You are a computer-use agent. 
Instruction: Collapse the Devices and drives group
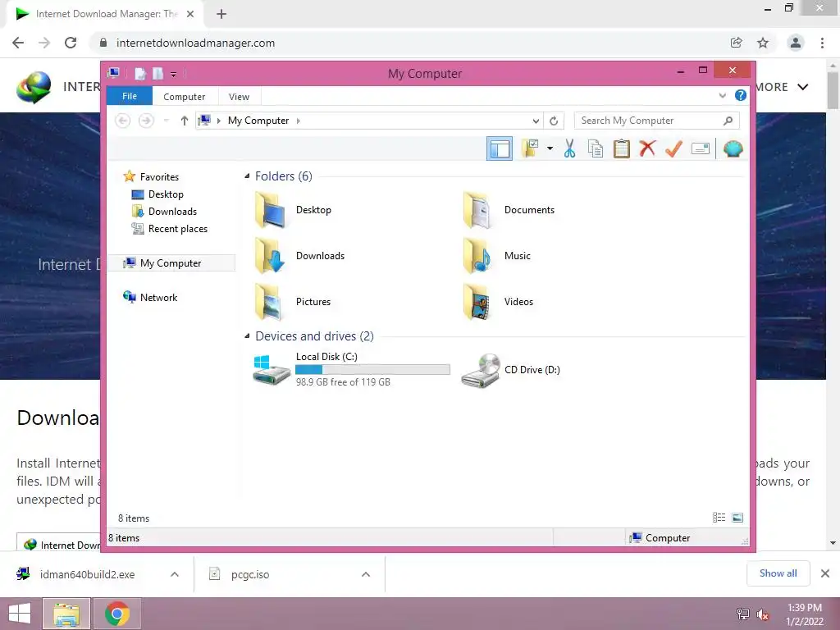247,336
